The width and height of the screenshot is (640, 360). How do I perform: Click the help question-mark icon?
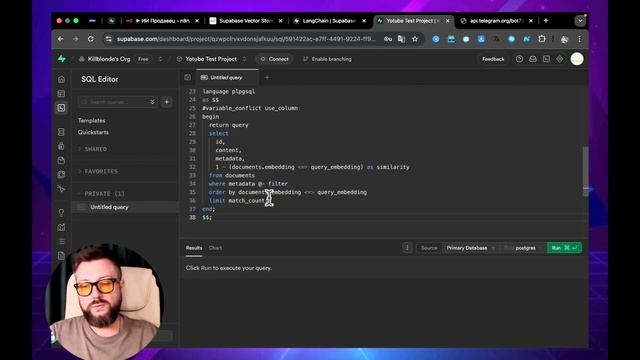tap(519, 59)
